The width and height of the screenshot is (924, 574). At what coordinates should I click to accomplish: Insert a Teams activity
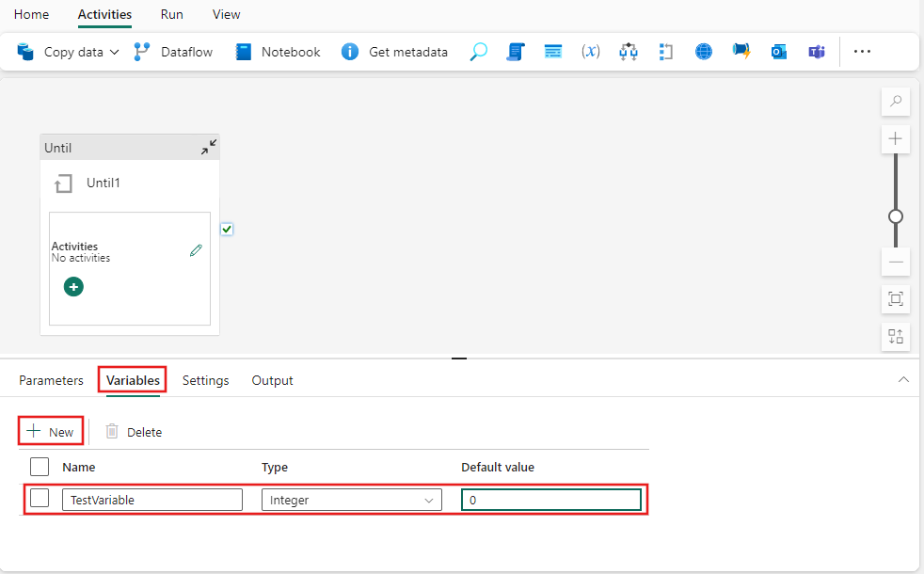817,52
